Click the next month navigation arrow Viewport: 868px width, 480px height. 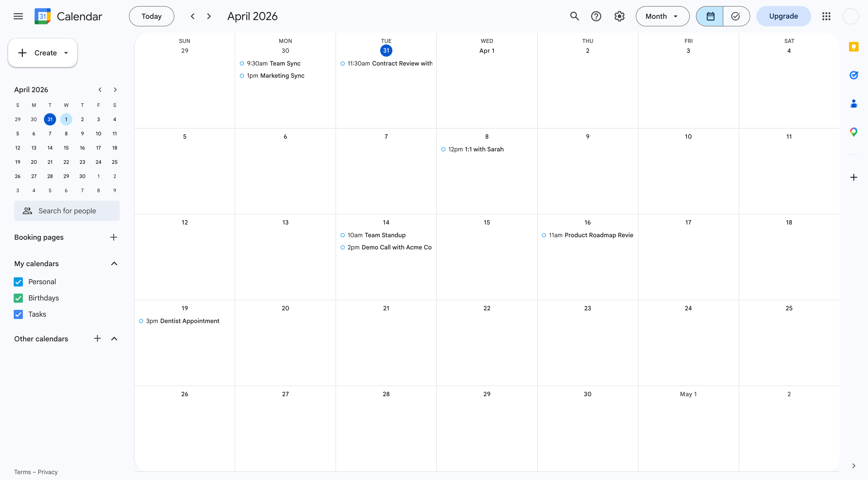point(209,16)
